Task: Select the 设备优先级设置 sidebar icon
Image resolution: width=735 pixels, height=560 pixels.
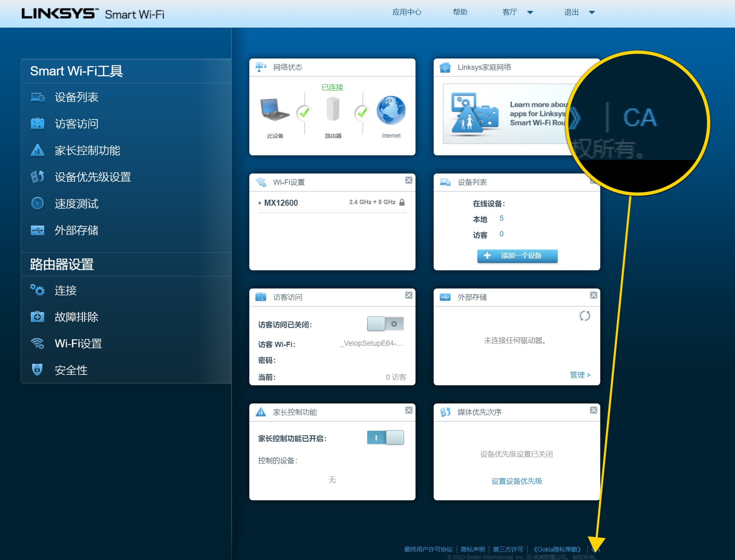Action: (x=38, y=177)
